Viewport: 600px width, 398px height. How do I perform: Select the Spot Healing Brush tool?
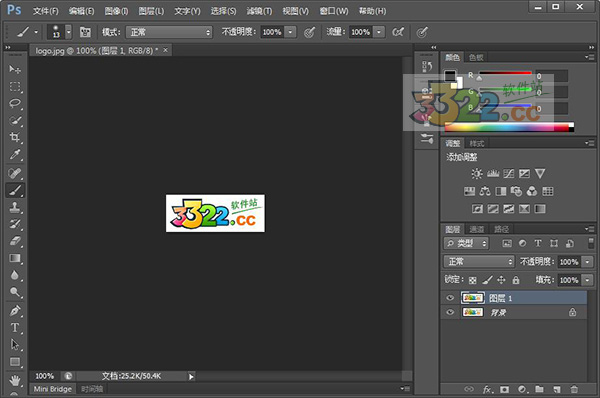15,173
